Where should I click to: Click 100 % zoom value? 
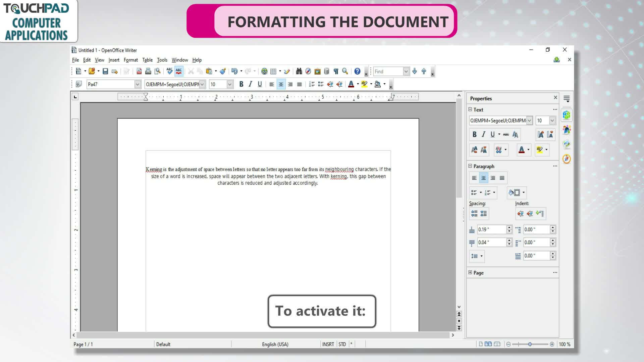(565, 344)
